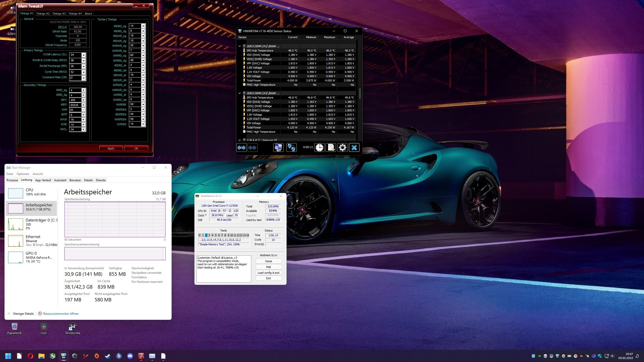The width and height of the screenshot is (644, 362).
Task: Reset HWiNFO sensor clock timer
Action: [319, 148]
